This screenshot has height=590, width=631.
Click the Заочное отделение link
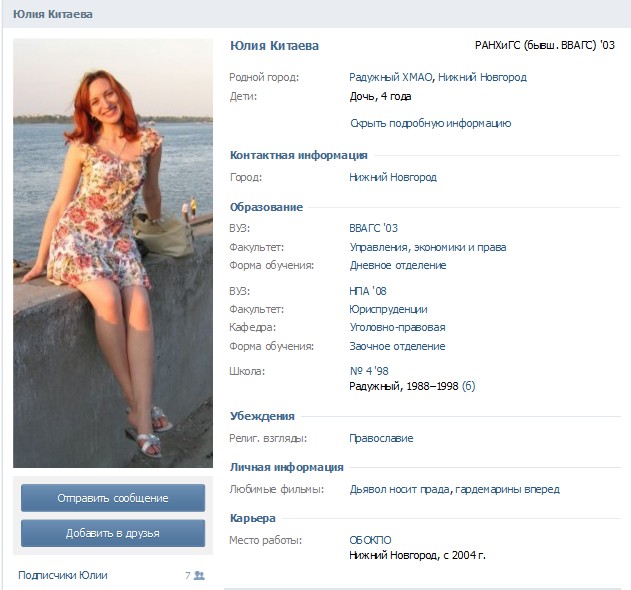click(397, 347)
